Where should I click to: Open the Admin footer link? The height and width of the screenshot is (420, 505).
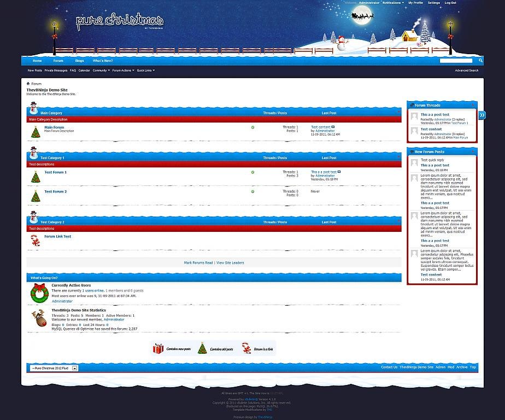pos(441,367)
